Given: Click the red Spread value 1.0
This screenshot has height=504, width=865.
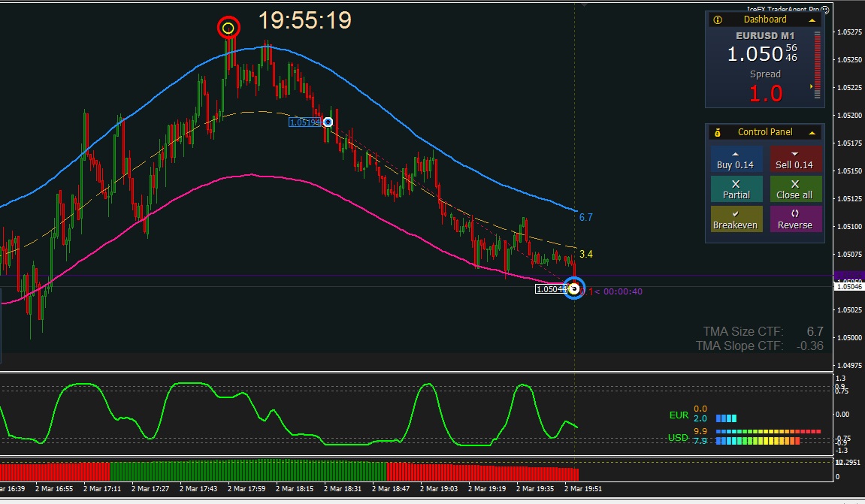Looking at the screenshot, I should (766, 94).
